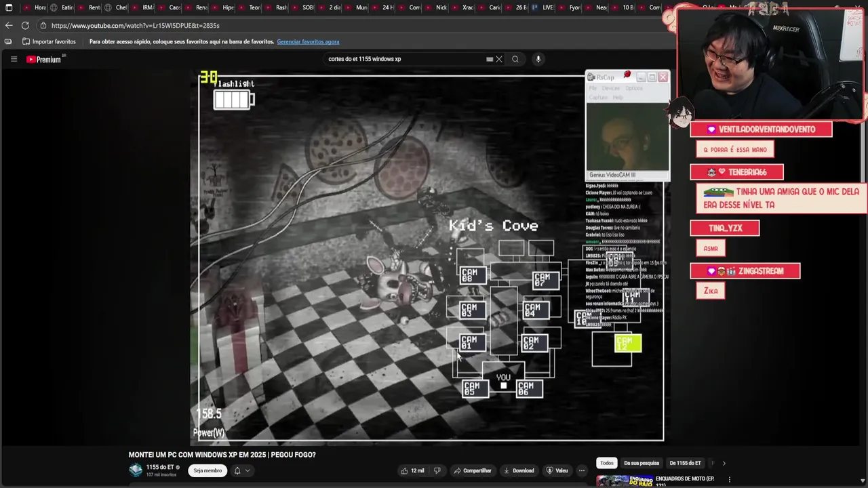Expand the notification settings chevron
The height and width of the screenshot is (488, 868).
coord(248,470)
